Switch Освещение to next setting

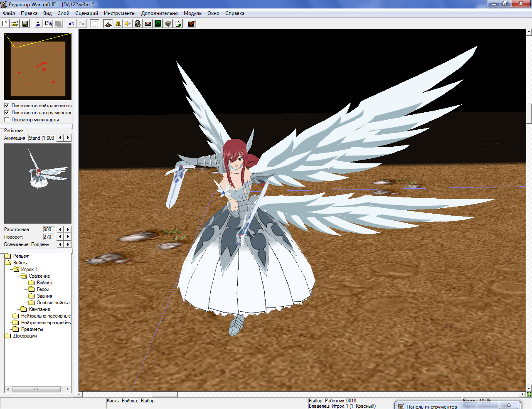click(x=68, y=244)
